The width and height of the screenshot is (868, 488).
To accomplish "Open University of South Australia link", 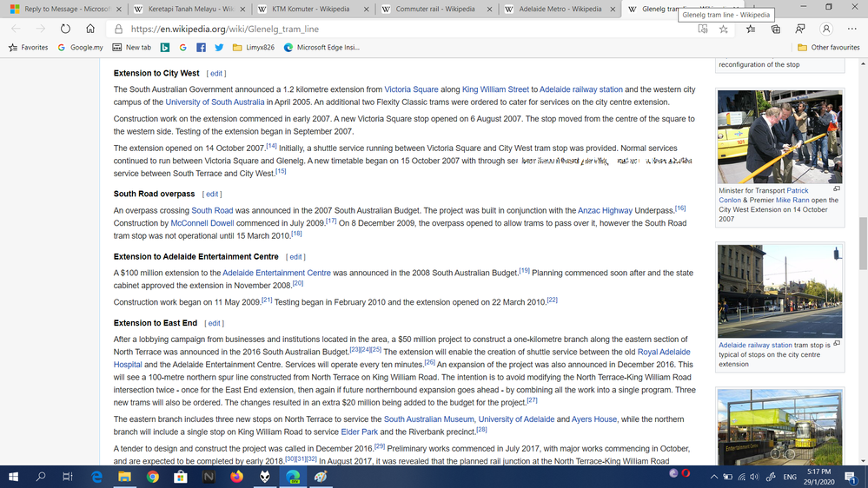I will [x=215, y=102].
